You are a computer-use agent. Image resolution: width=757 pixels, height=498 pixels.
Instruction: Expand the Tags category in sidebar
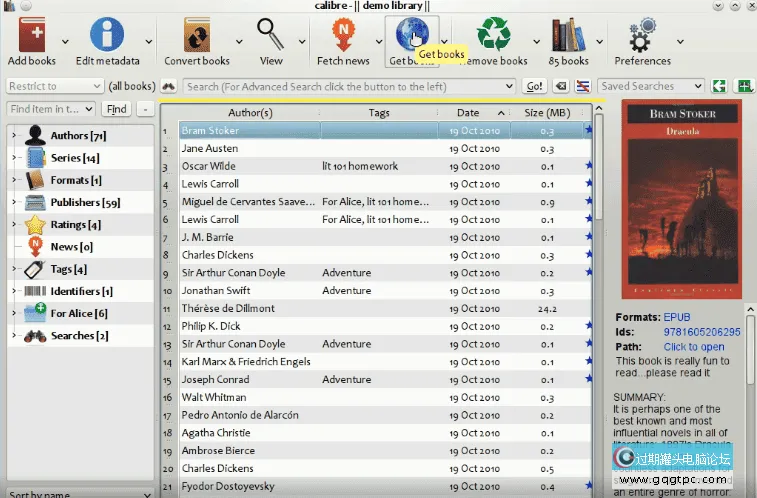[14, 269]
